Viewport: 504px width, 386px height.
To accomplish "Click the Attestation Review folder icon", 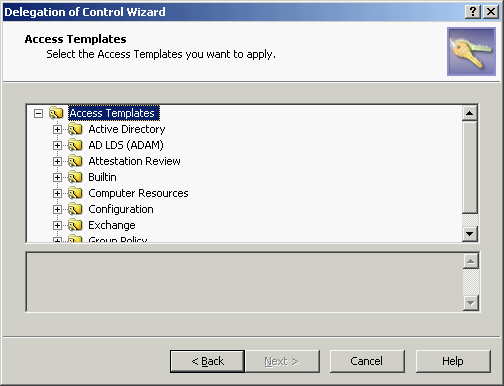I will tap(75, 161).
